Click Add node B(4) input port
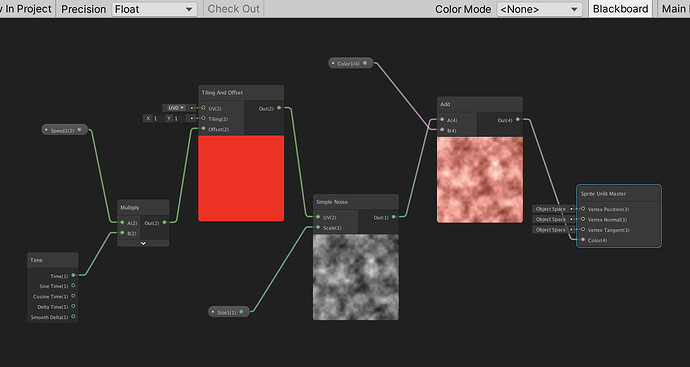This screenshot has height=367, width=690. [x=442, y=130]
